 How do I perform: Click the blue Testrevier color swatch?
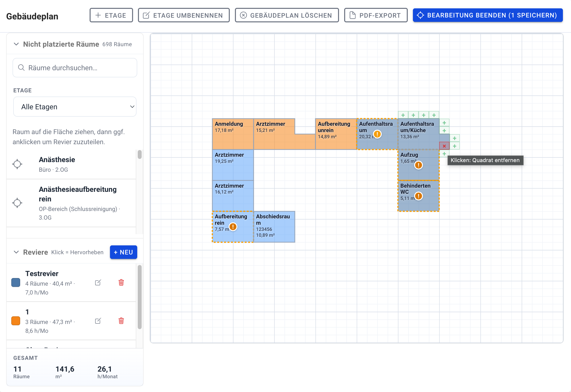tap(16, 282)
